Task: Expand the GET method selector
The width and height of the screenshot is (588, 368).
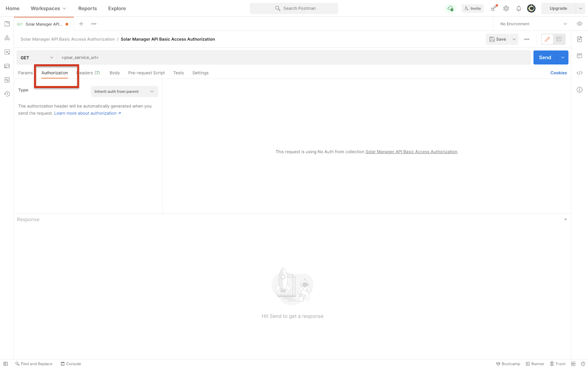Action: pos(36,57)
